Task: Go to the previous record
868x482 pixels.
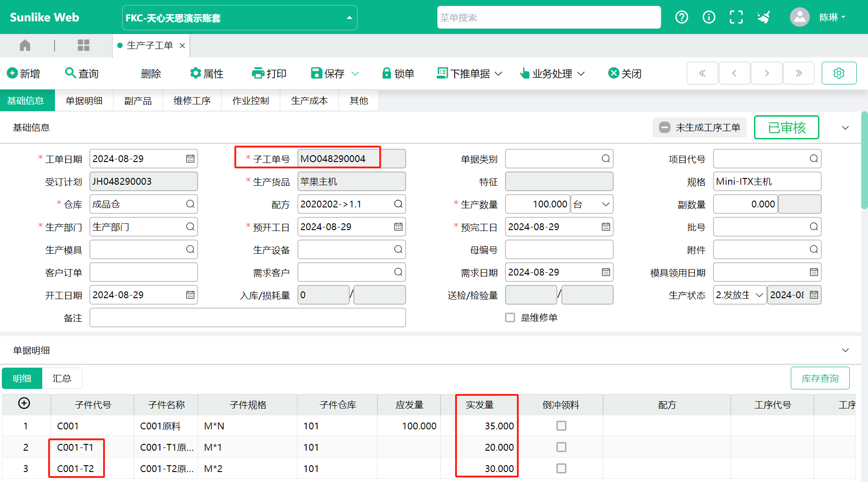Action: 734,73
